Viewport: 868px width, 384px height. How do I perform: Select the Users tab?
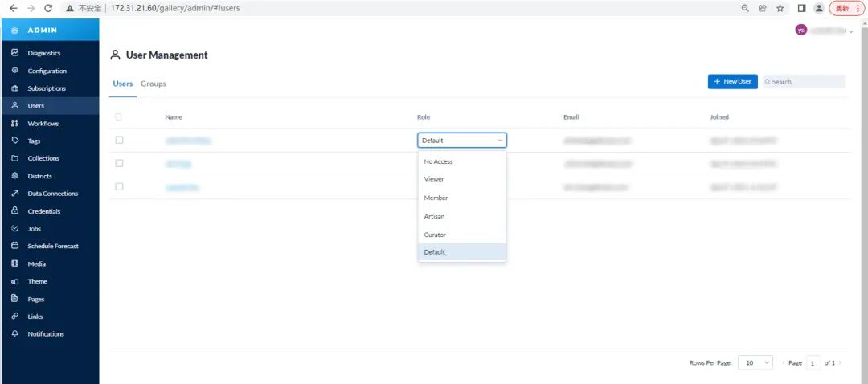pyautogui.click(x=123, y=84)
